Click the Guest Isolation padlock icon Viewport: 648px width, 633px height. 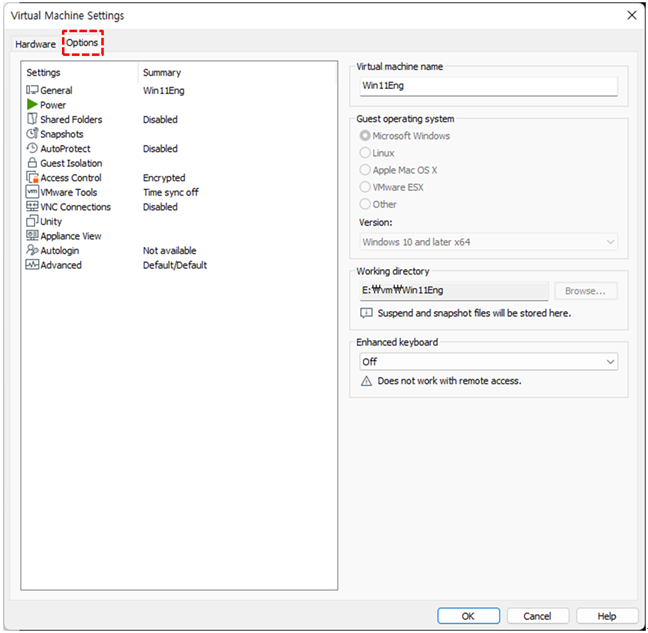click(32, 162)
